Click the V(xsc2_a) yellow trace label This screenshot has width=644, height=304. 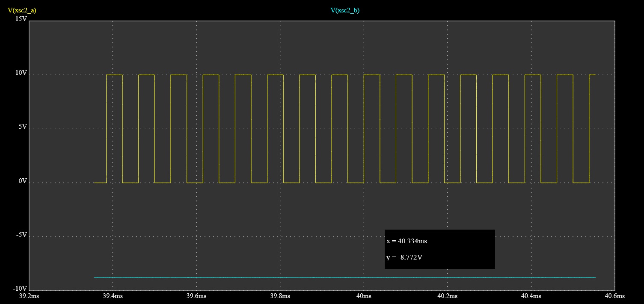coord(22,10)
